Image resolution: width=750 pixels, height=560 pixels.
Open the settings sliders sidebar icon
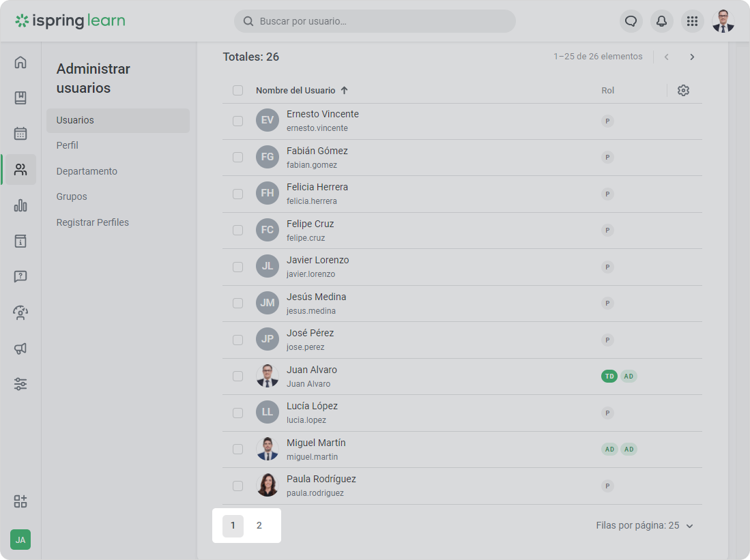tap(20, 384)
